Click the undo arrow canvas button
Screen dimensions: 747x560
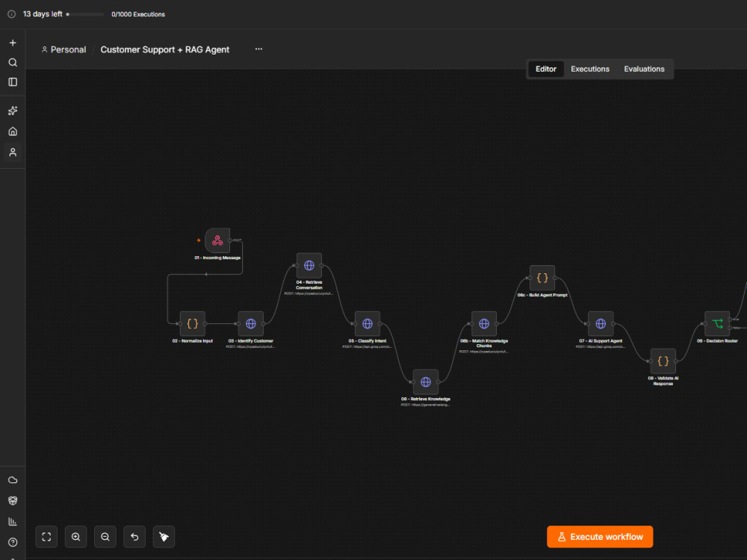pos(134,537)
